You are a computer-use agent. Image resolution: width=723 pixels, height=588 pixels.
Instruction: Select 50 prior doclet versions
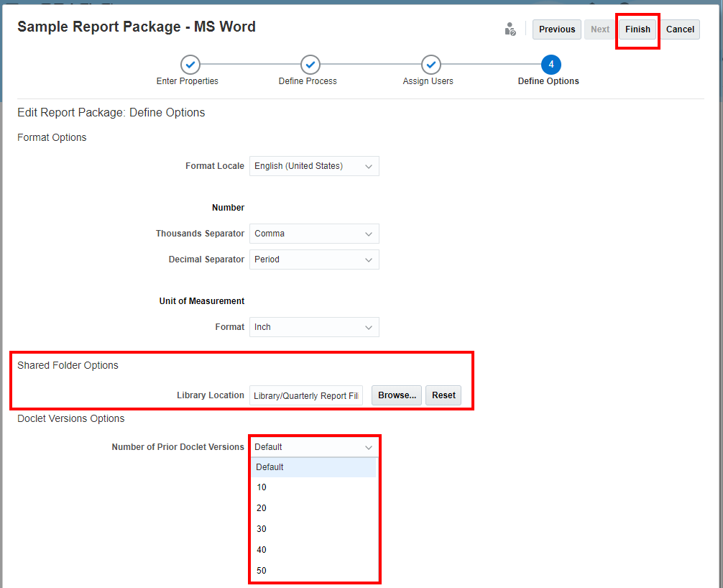tap(313, 571)
